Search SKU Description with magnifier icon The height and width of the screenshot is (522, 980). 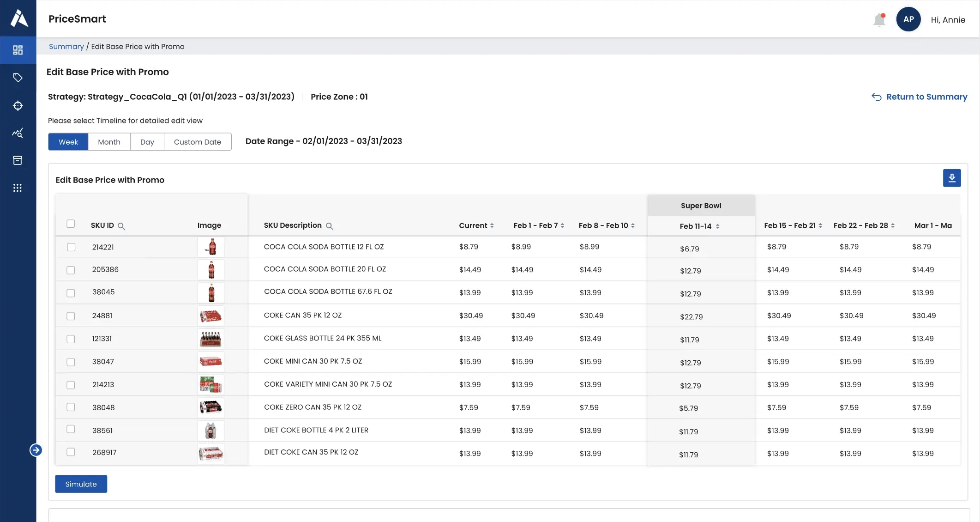point(330,226)
